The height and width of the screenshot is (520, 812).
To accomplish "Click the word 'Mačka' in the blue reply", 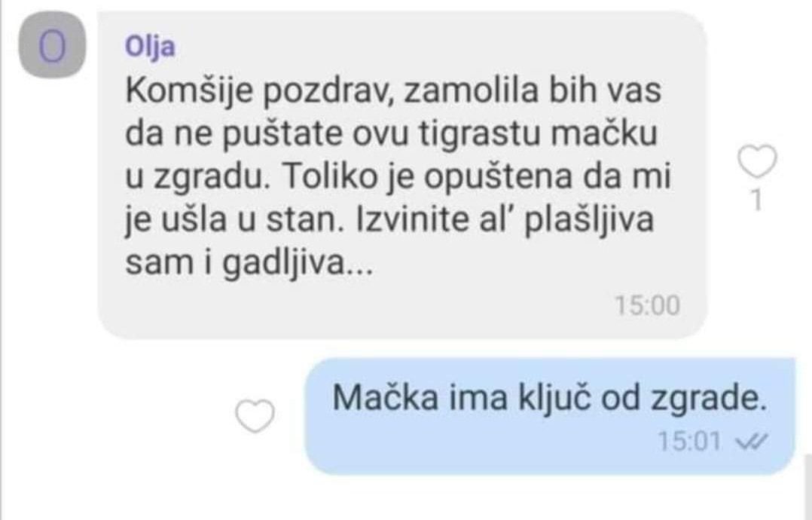I will click(386, 398).
